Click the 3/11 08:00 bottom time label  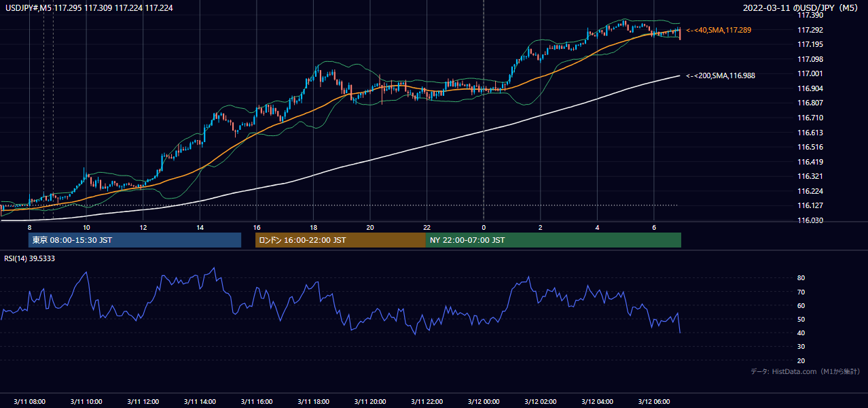(29, 401)
